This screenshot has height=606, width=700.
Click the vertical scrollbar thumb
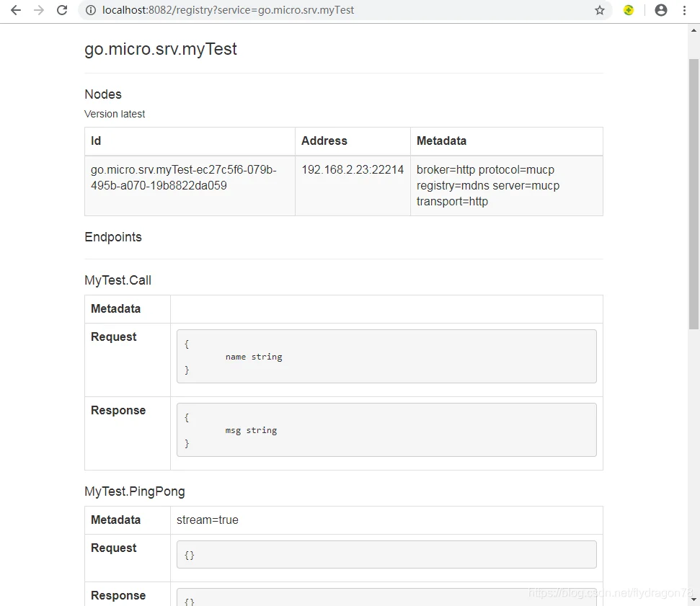coord(694,194)
